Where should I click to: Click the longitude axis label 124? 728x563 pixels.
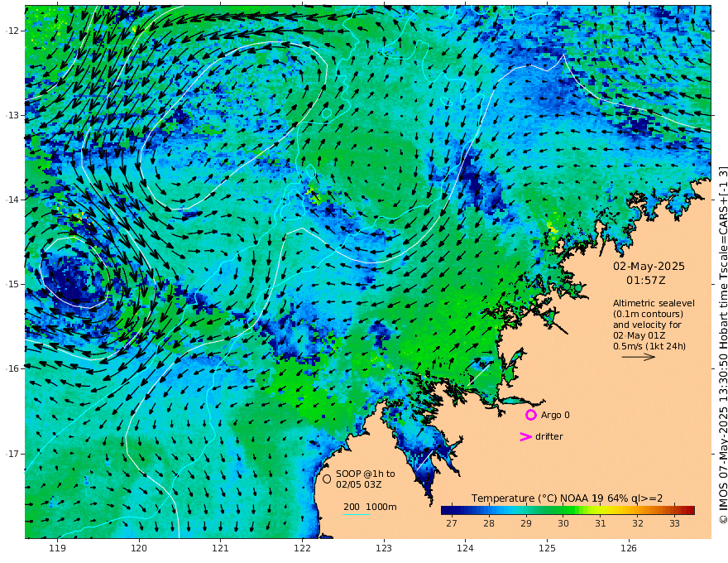465,548
